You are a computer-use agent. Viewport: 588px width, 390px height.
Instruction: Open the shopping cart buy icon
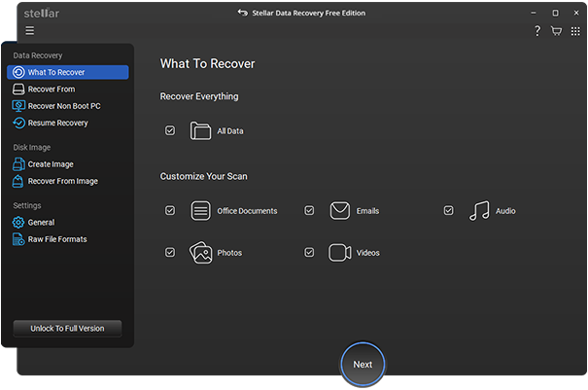coord(556,31)
